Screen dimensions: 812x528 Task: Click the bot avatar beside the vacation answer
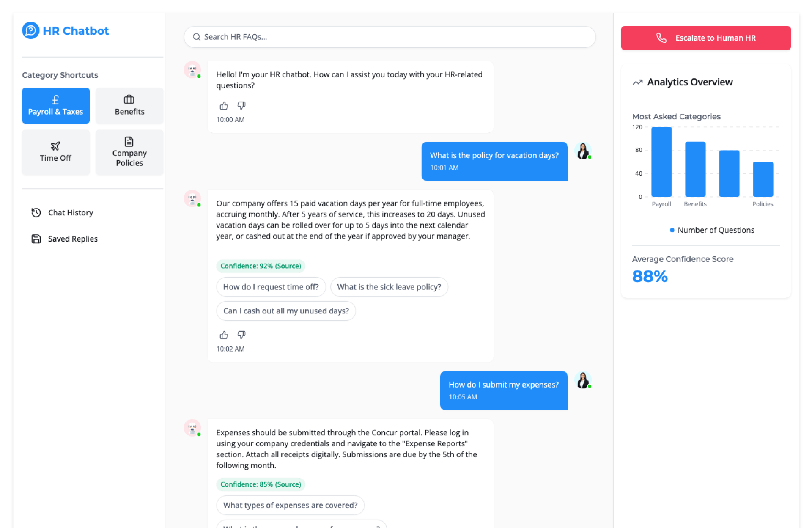click(192, 198)
